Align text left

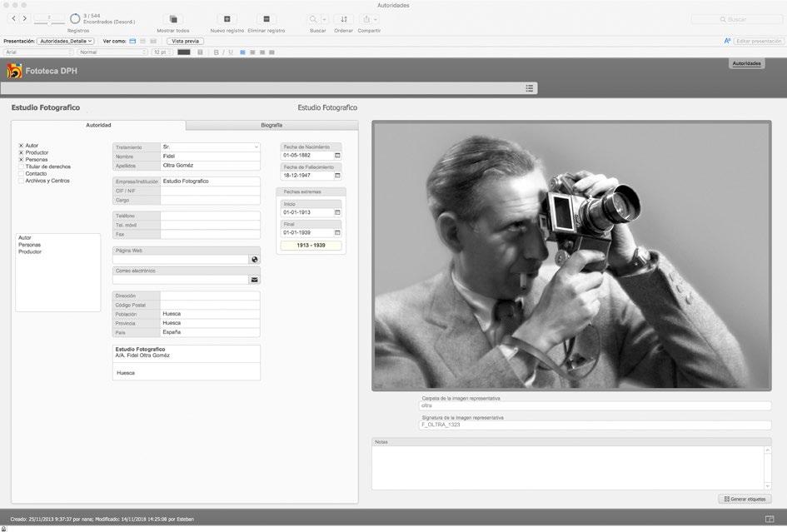(x=243, y=52)
